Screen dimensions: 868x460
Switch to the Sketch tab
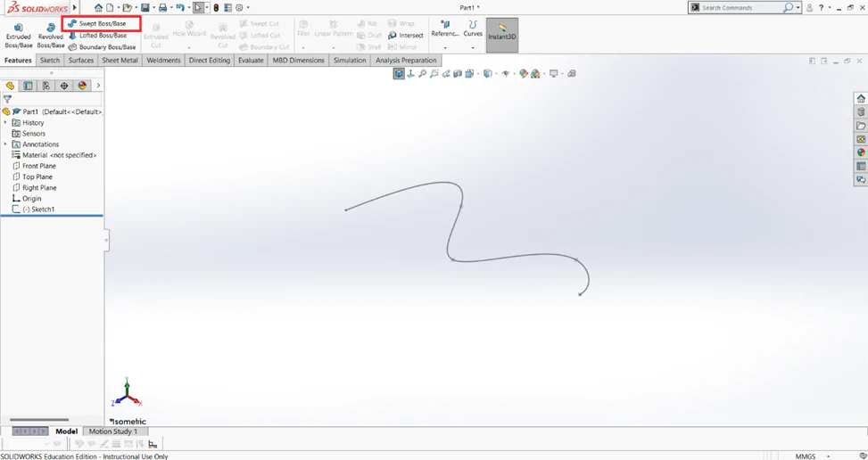(50, 61)
